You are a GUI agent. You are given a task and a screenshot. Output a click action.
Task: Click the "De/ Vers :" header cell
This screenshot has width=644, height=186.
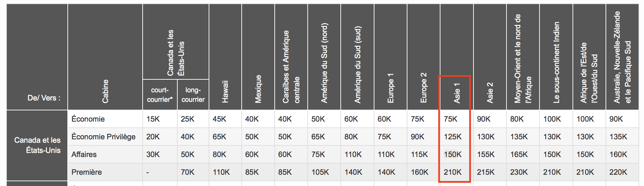click(x=44, y=98)
